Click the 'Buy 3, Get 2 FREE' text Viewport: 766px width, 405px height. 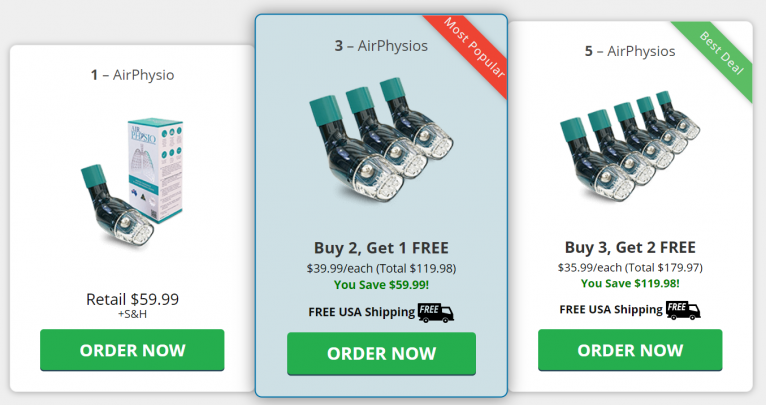point(630,247)
